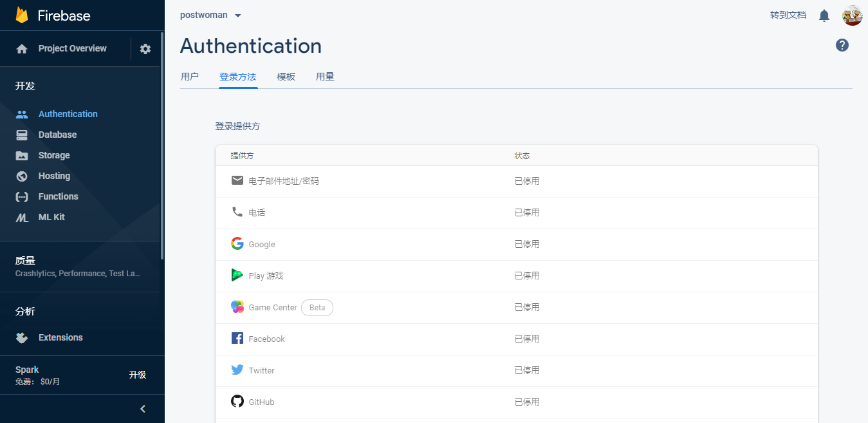
Task: Click the Storage image folder icon
Action: (22, 155)
